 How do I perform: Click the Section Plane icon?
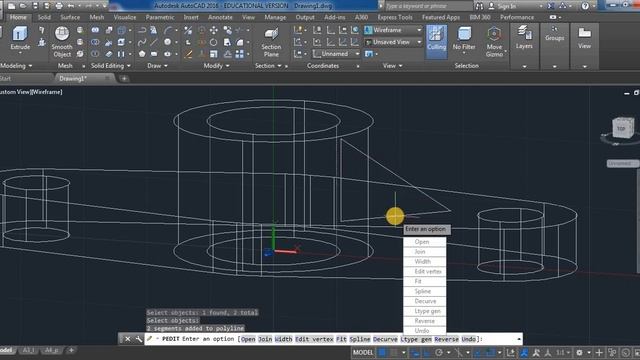[271, 34]
